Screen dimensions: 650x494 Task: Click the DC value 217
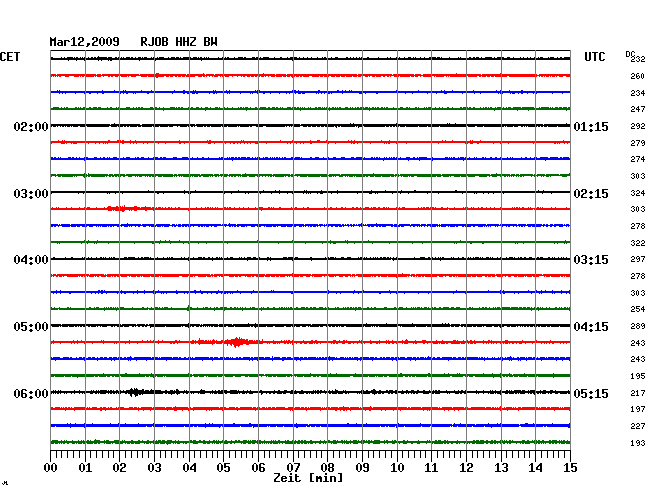(x=638, y=393)
